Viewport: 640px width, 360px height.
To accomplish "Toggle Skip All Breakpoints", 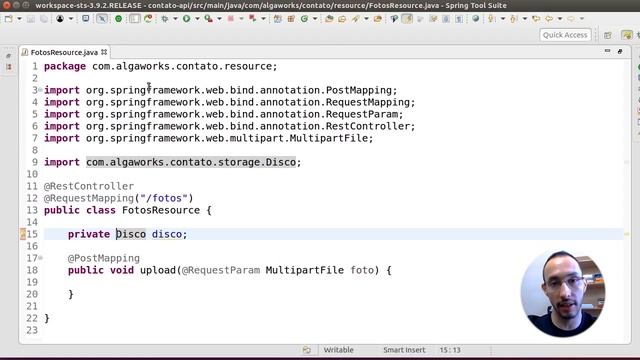I will point(102,19).
